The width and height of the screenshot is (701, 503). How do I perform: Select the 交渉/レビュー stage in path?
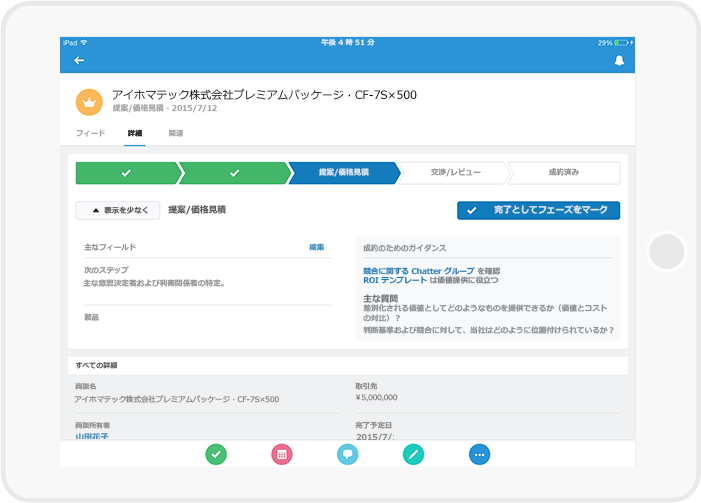452,173
